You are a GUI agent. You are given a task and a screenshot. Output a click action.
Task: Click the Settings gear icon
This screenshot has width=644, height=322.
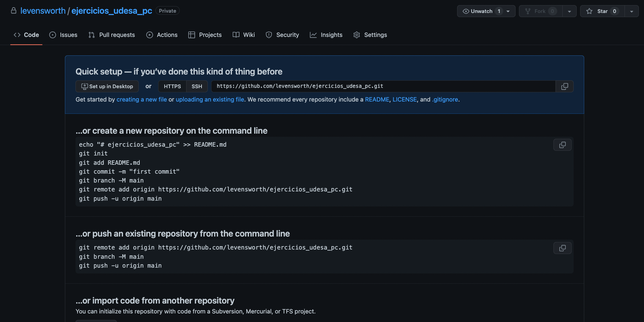pyautogui.click(x=357, y=35)
